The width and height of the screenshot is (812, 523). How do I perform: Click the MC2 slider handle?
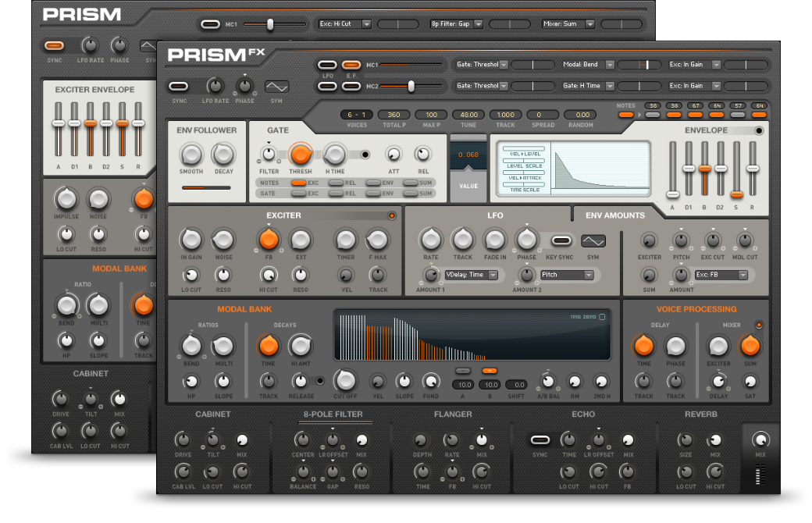click(x=411, y=86)
